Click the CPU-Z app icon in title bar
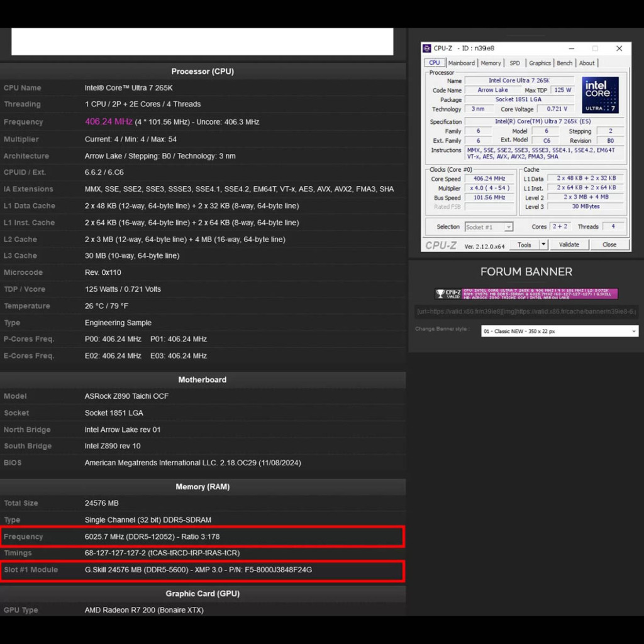This screenshot has height=644, width=644. click(x=427, y=48)
